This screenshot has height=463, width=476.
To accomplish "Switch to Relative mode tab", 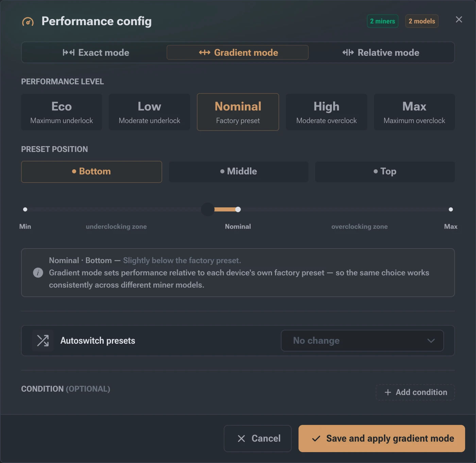I will click(x=381, y=52).
